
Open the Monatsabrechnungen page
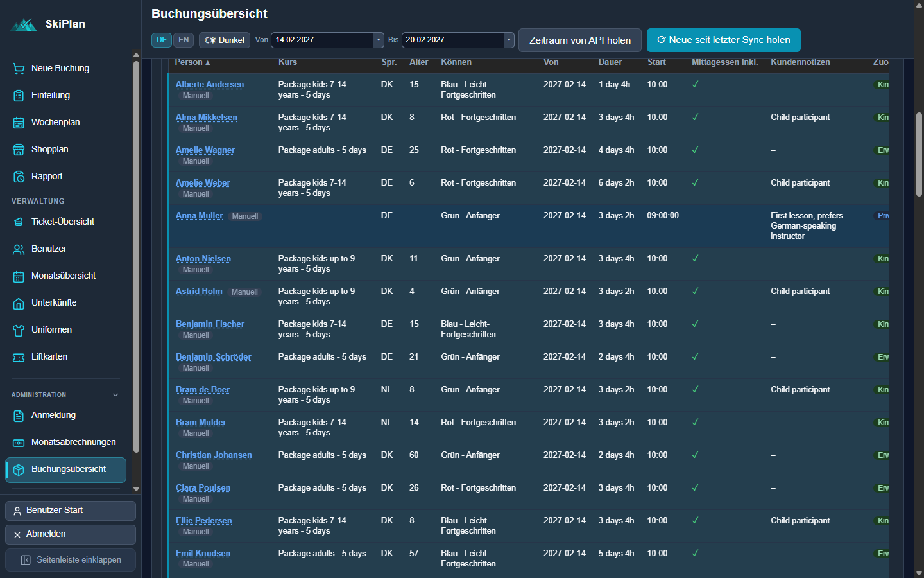tap(65, 442)
